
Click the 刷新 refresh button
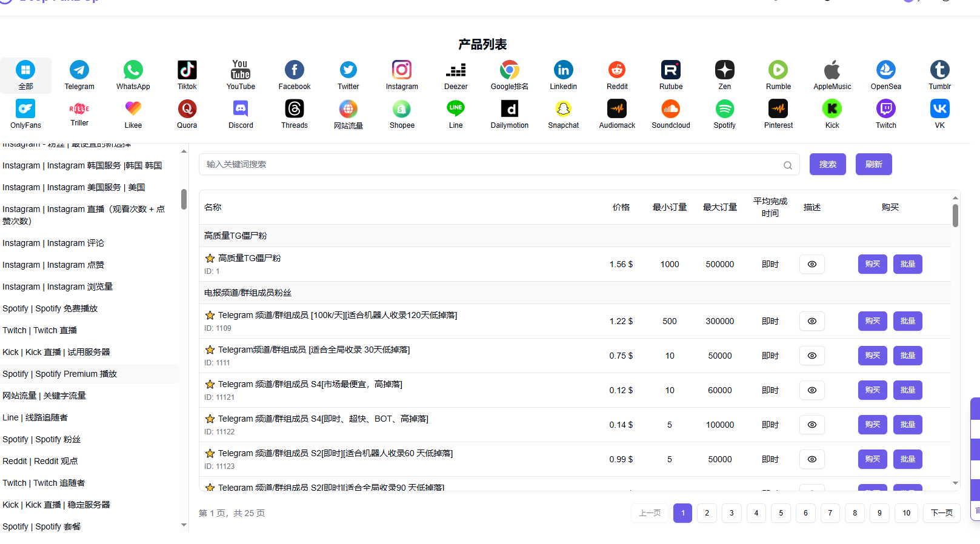pyautogui.click(x=873, y=164)
